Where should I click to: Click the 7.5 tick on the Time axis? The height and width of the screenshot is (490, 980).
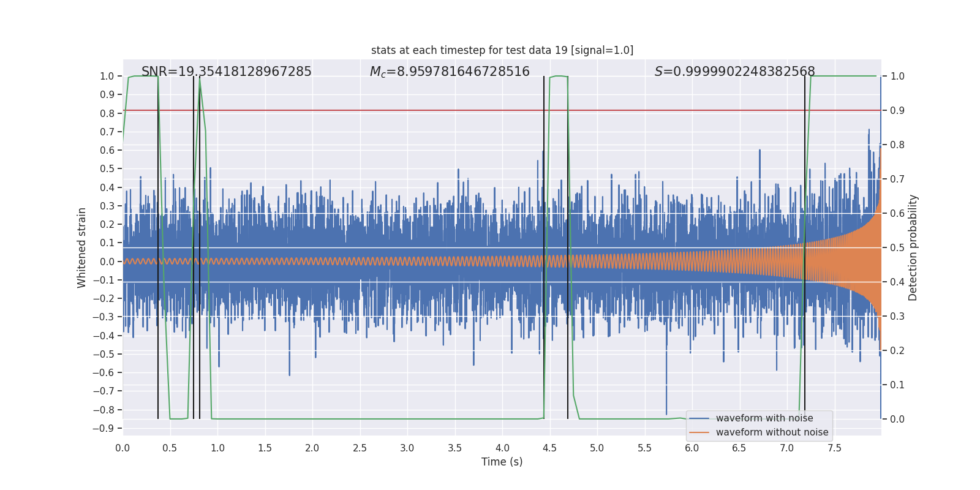click(834, 448)
